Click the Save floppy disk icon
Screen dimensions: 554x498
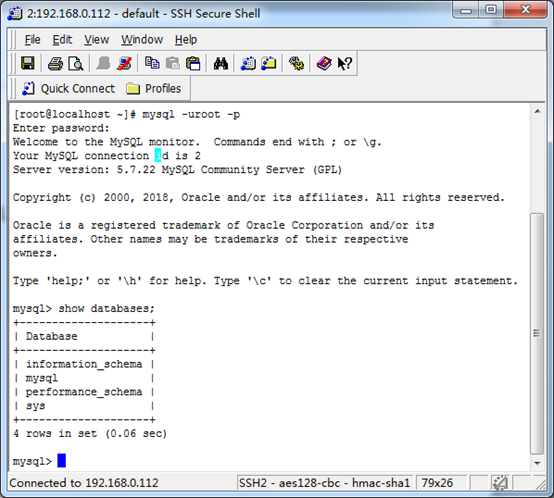pyautogui.click(x=28, y=64)
